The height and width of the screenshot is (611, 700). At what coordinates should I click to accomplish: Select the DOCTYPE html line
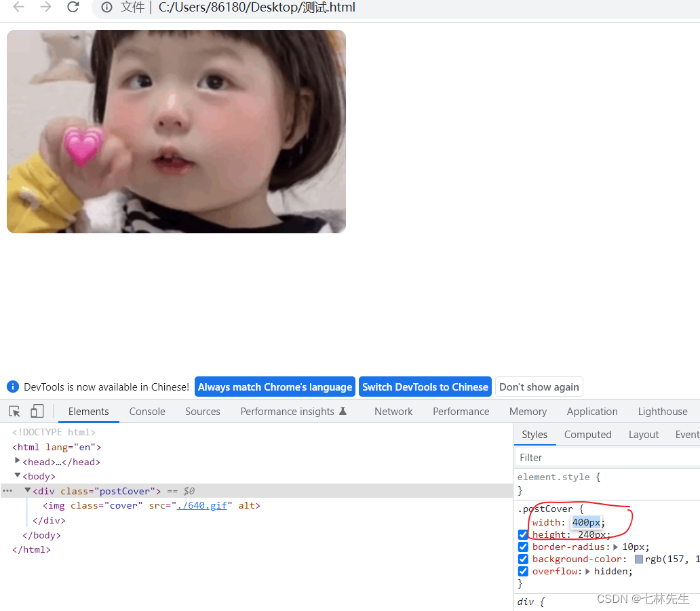[x=54, y=432]
